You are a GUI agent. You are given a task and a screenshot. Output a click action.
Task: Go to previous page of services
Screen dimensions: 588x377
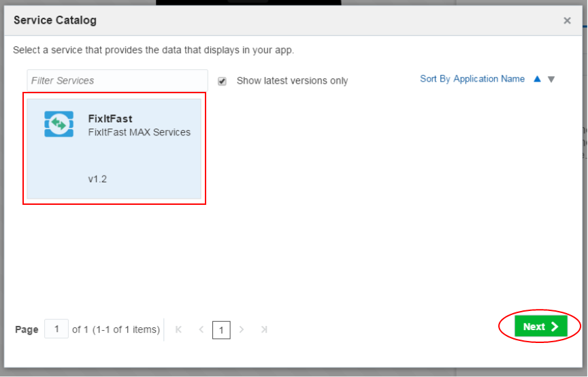[201, 329]
